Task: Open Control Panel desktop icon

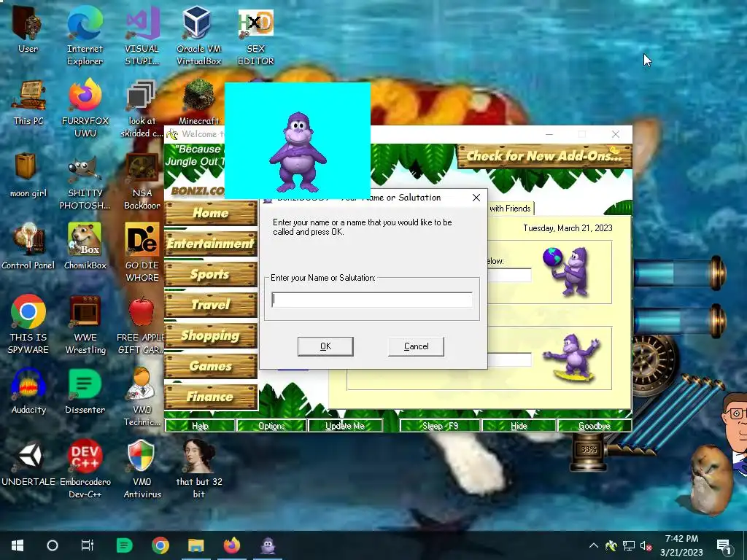Action: (28, 246)
